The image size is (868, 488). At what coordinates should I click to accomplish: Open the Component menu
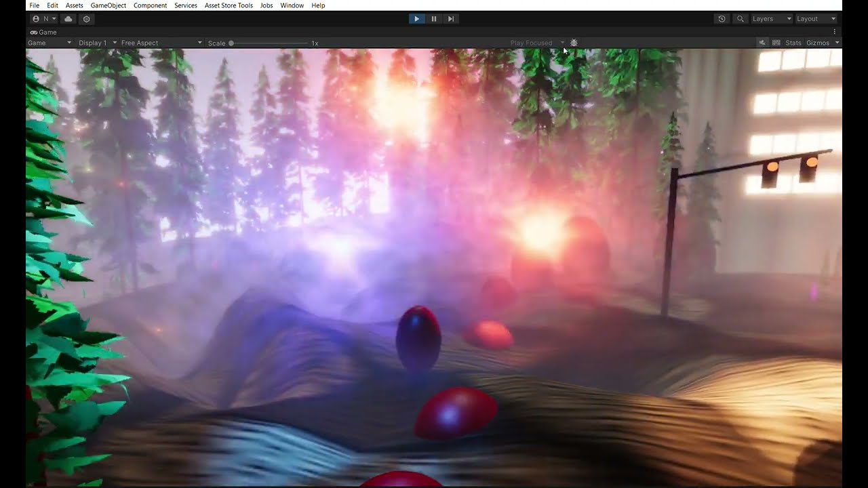[x=151, y=5]
